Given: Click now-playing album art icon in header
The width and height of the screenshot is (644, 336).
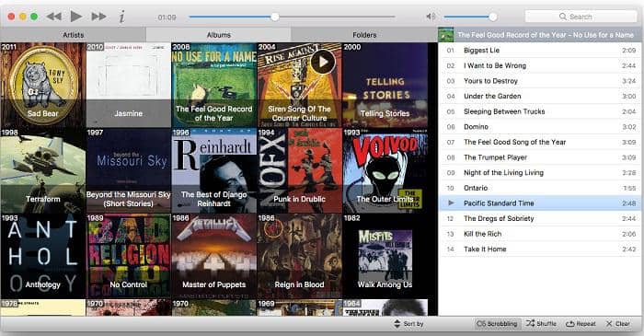Looking at the screenshot, I should [445, 35].
